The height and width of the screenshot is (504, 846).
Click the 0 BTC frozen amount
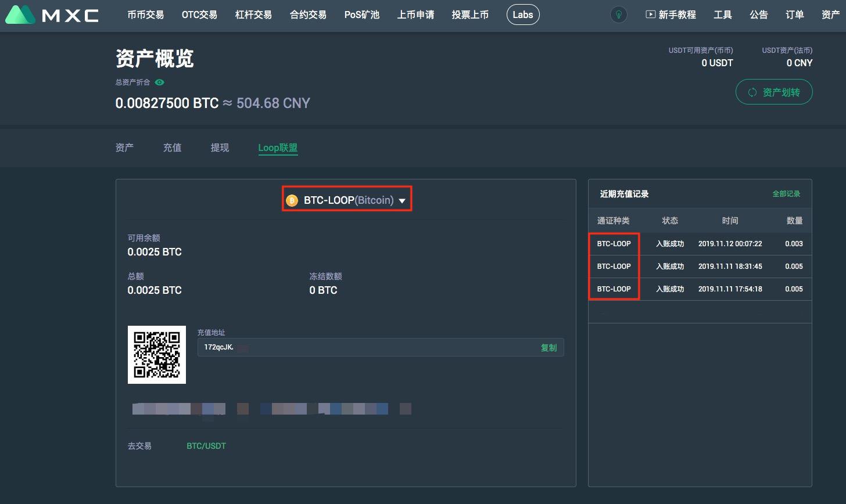click(x=323, y=290)
